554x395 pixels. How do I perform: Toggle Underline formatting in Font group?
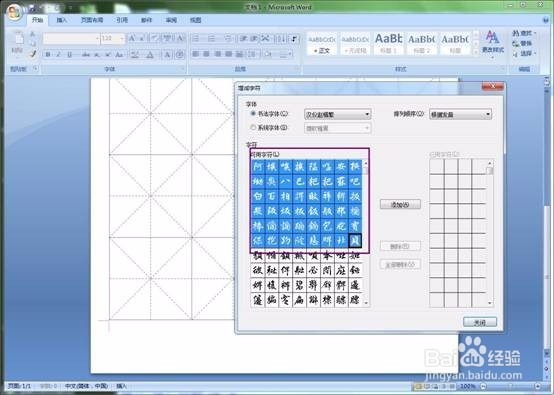(x=69, y=54)
